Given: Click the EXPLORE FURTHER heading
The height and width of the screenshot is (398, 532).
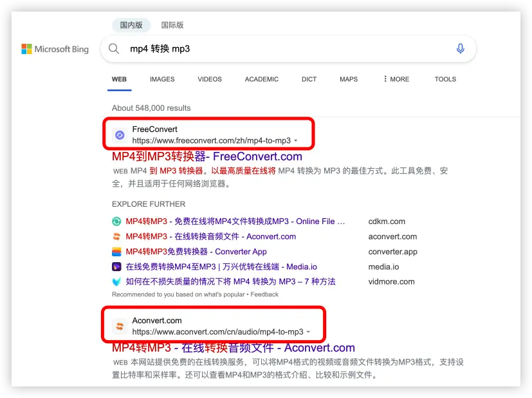Looking at the screenshot, I should [149, 204].
